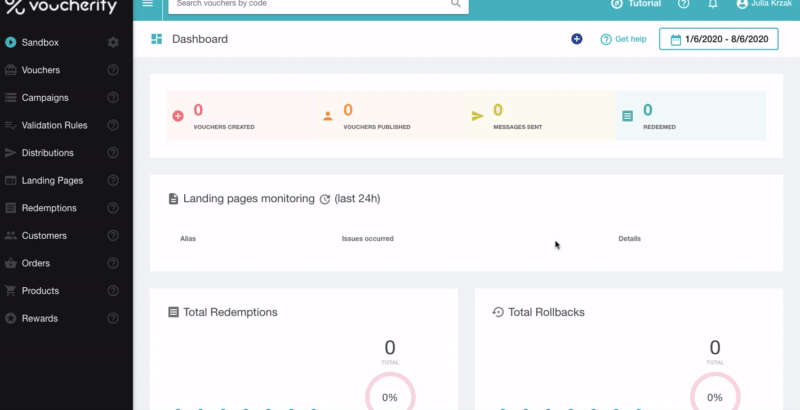Click the Redemptions help icon
Screen dimensions: 800x410
coord(113,208)
